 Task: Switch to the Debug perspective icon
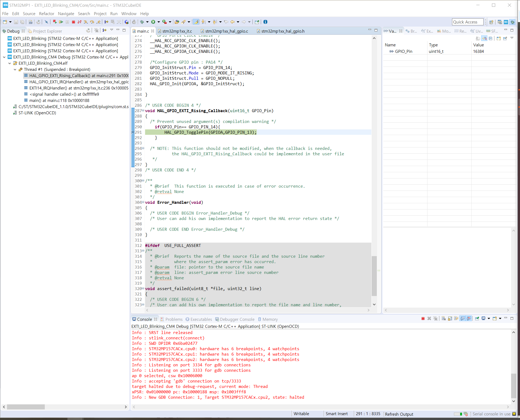512,22
